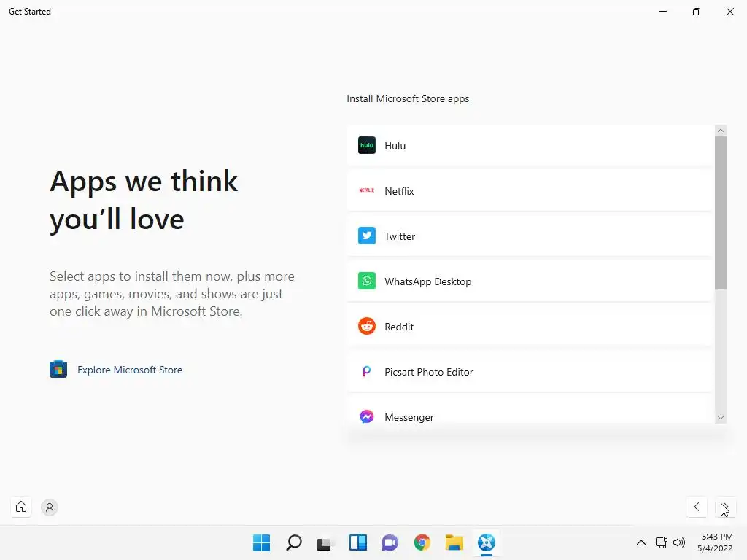Screen dimensions: 747x560
Task: Open the volume speaker tray icon
Action: click(x=679, y=542)
